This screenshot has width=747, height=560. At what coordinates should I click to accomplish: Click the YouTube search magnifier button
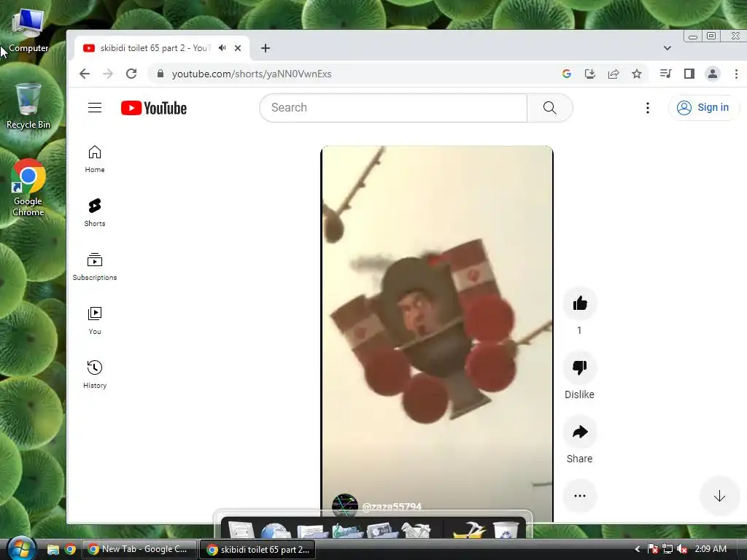(x=550, y=108)
